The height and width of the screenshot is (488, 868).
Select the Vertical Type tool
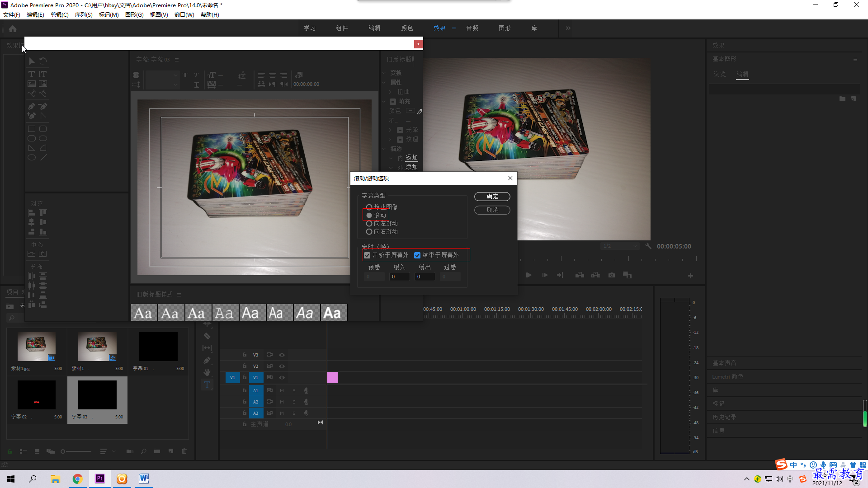click(42, 74)
